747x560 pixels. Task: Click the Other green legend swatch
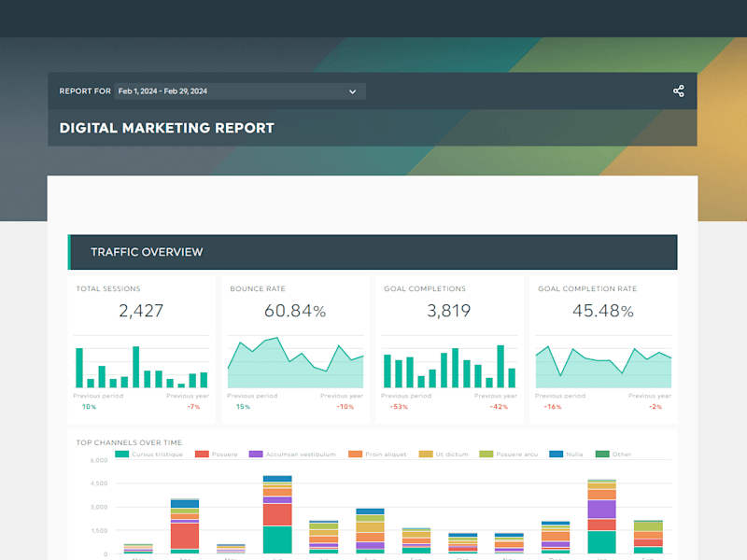pyautogui.click(x=602, y=455)
